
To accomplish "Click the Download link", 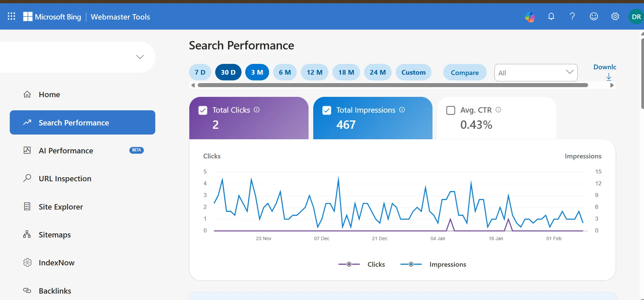I will (605, 67).
